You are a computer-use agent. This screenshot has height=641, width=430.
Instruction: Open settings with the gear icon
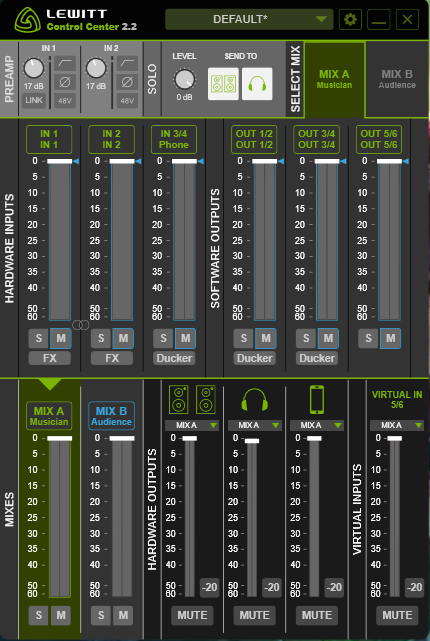(x=350, y=19)
